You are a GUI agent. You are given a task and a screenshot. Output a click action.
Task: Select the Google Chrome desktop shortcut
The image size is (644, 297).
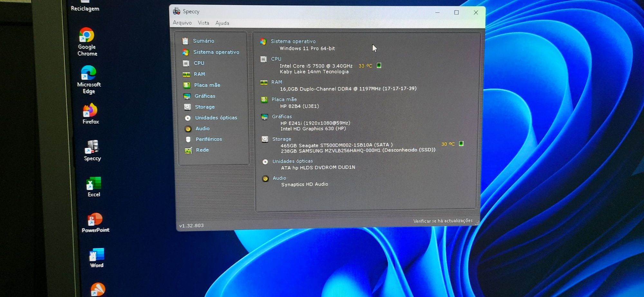click(87, 42)
